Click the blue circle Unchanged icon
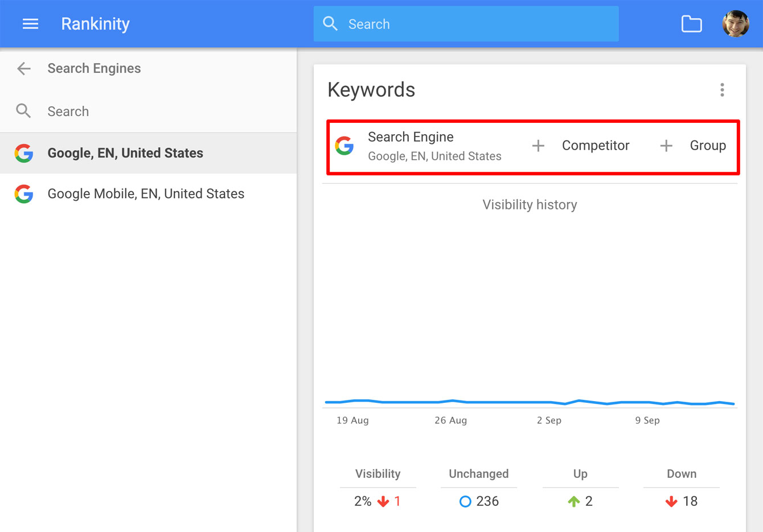This screenshot has width=763, height=532. [x=465, y=501]
